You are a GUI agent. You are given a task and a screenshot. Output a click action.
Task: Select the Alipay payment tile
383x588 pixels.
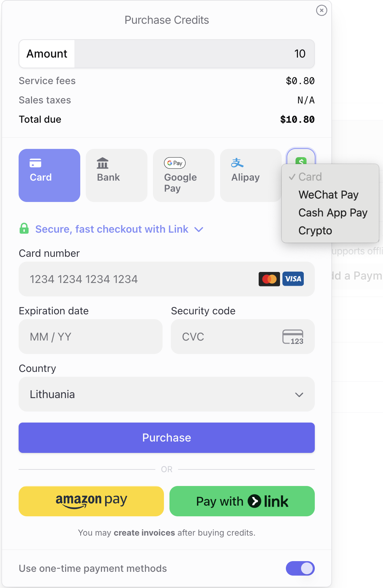click(x=250, y=175)
